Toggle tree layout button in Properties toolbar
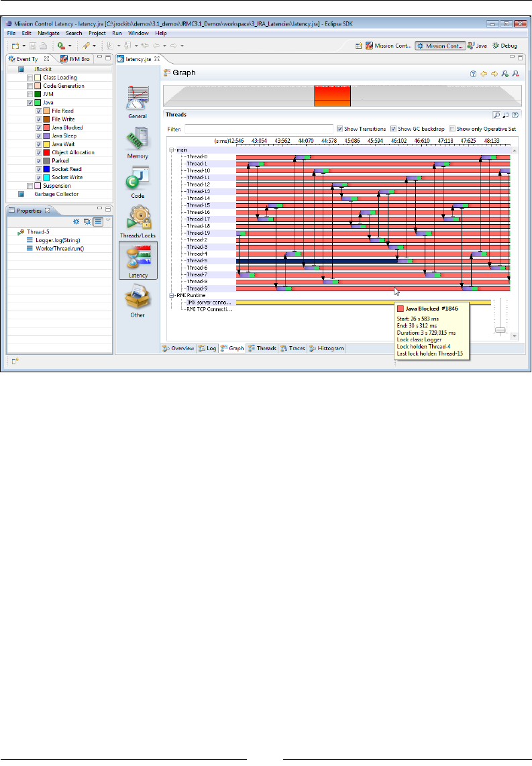 [x=98, y=221]
